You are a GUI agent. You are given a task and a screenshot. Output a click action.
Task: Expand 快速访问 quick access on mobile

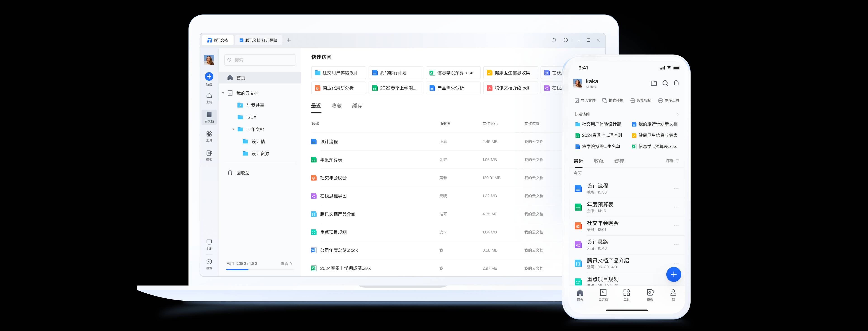click(x=678, y=114)
